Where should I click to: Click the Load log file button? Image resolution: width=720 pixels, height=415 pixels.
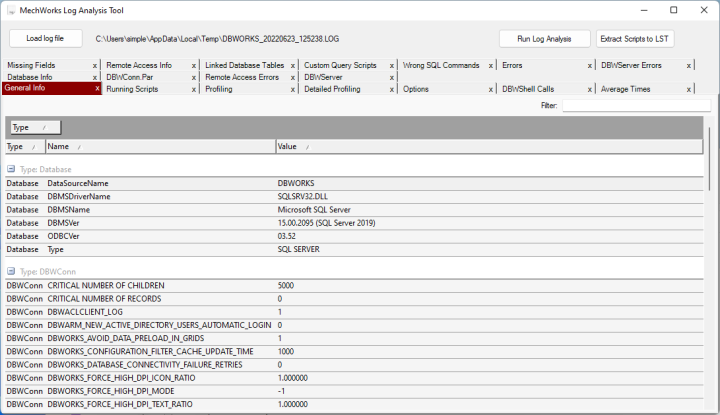click(x=45, y=39)
